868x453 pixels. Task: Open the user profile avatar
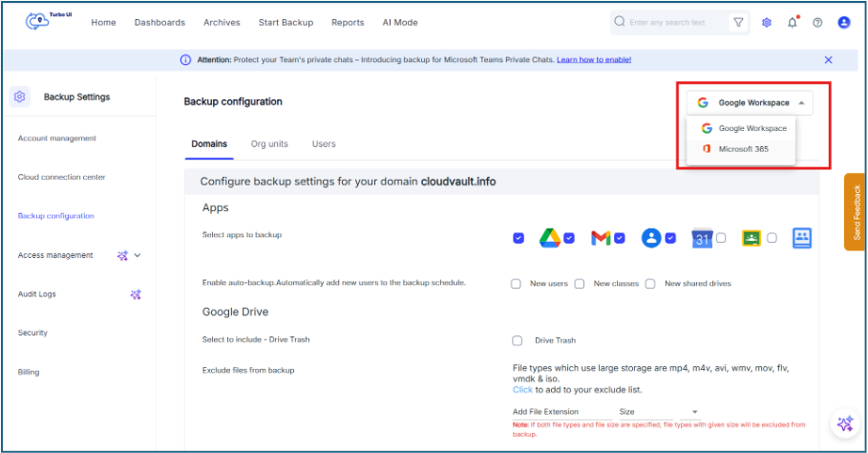[x=843, y=22]
